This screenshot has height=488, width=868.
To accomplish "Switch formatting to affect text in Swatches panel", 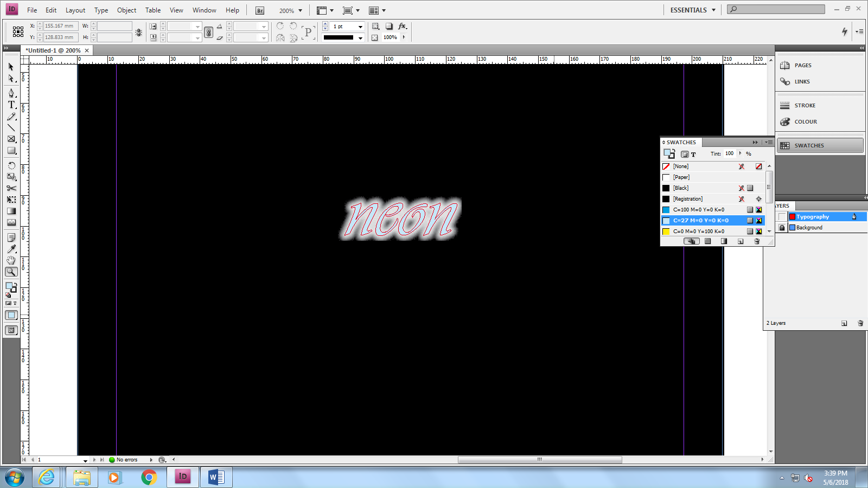I will 693,154.
